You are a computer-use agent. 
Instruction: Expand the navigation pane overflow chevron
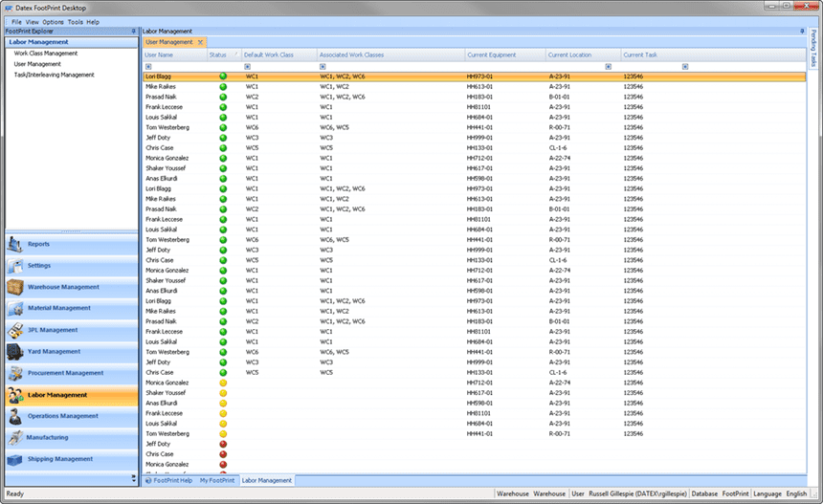[133, 478]
